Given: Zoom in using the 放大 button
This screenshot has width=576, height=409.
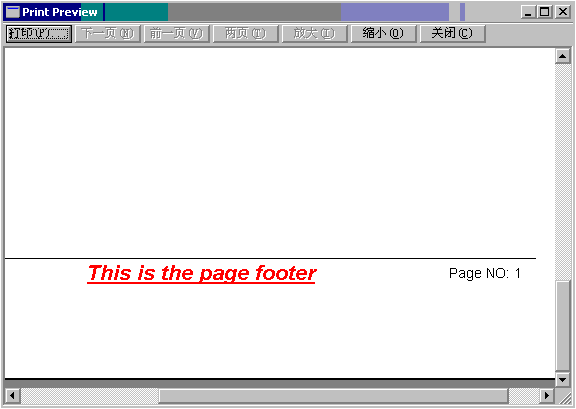Looking at the screenshot, I should [x=314, y=34].
